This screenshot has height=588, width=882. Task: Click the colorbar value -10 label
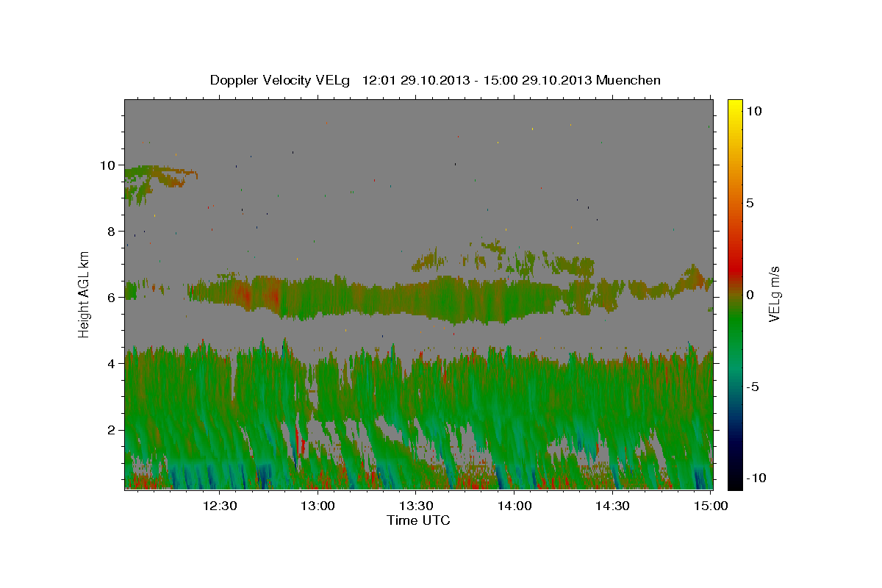755,478
